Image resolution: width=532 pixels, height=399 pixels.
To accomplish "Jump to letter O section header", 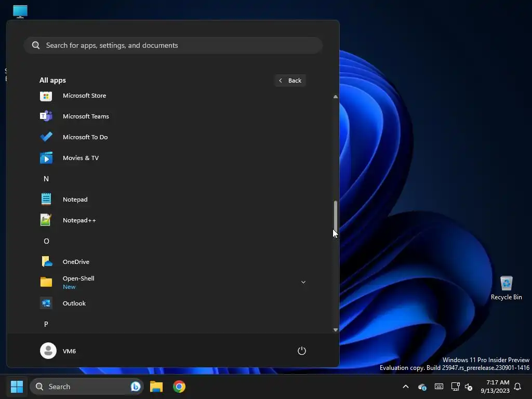I will 46,241.
